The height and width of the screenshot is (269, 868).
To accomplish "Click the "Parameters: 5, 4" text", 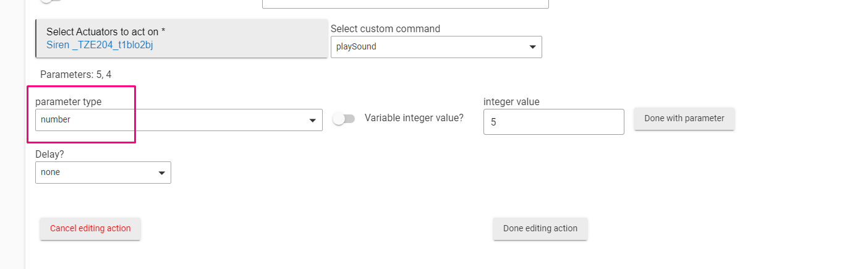I will tap(76, 74).
